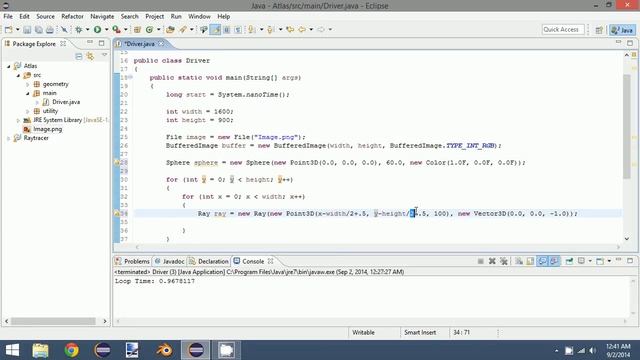Select Driver.java in Package Explorer

(66, 102)
